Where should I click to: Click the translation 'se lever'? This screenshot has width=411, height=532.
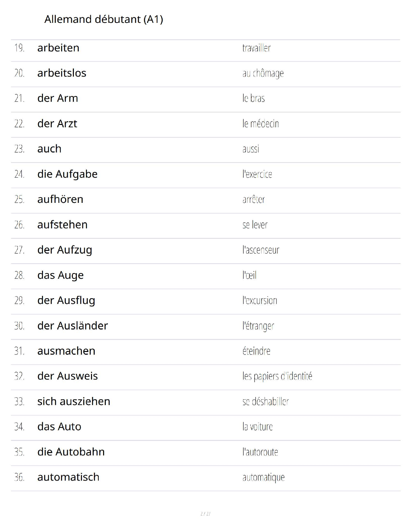tap(255, 225)
